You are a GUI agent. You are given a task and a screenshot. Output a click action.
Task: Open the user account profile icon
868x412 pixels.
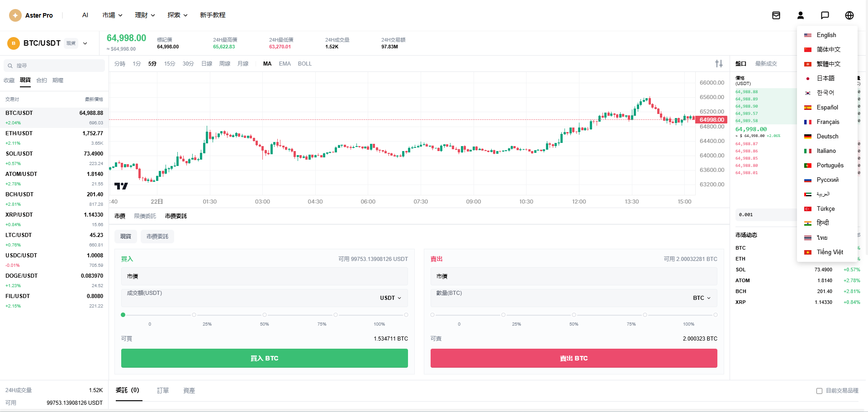[801, 15]
